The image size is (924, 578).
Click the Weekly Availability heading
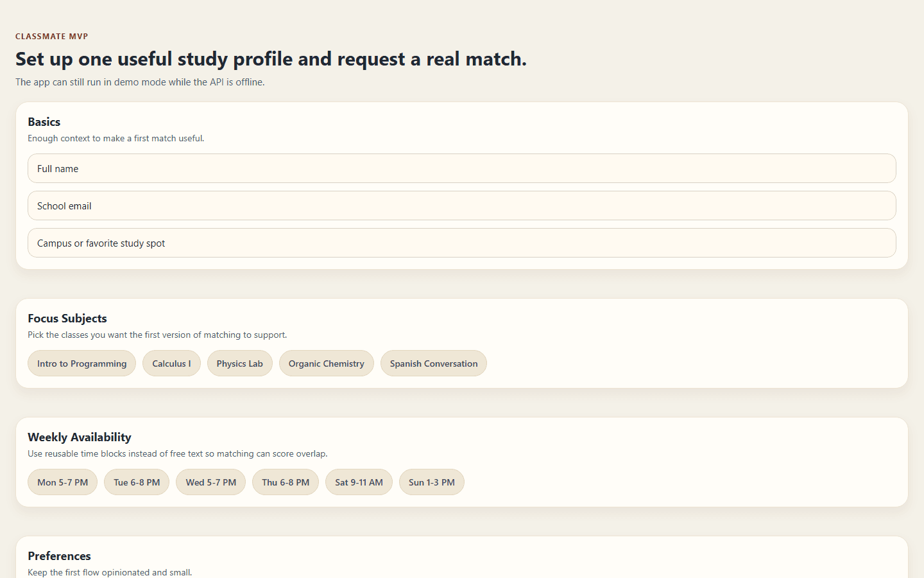pos(80,437)
